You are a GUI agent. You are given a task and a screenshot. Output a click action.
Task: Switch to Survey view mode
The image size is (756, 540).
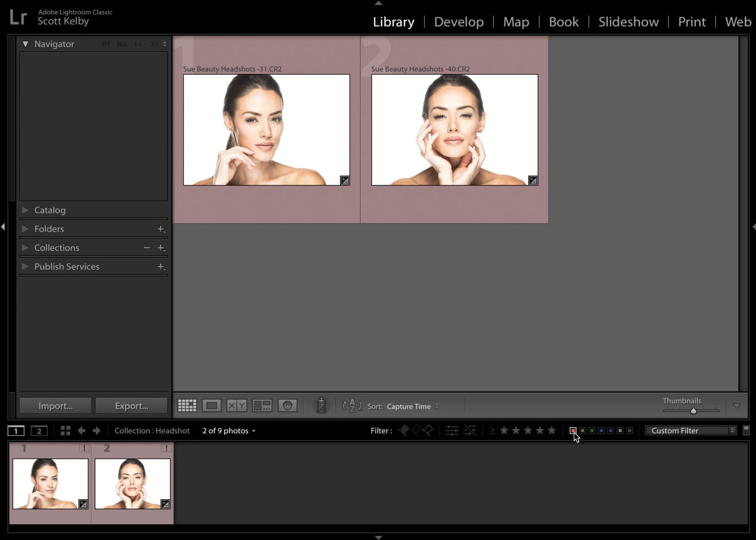click(x=262, y=405)
